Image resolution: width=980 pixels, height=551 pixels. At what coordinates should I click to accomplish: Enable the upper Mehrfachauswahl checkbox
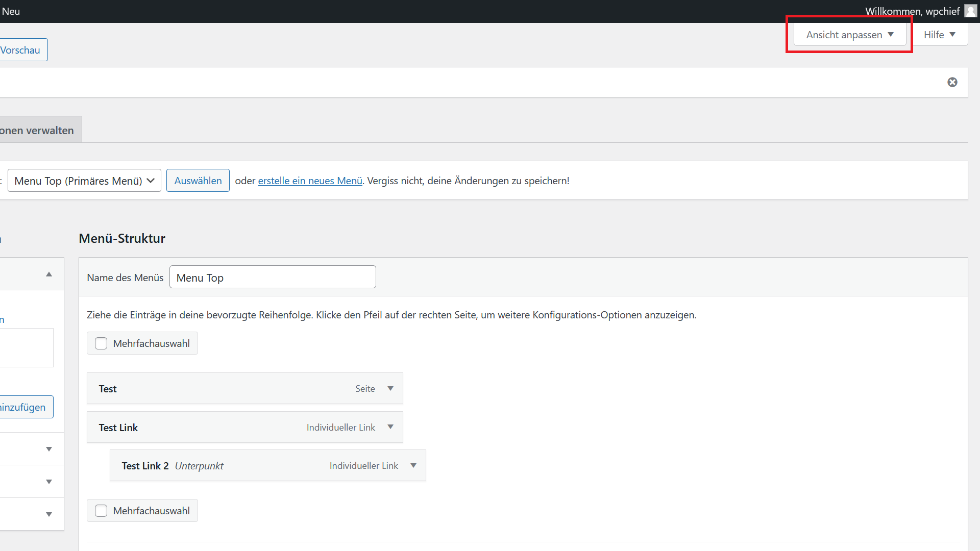point(101,343)
